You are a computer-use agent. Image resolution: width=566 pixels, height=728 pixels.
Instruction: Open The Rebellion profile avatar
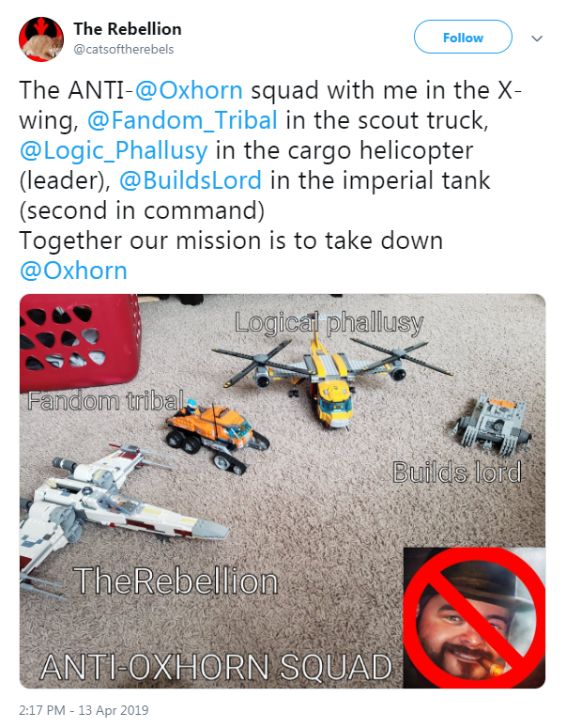click(x=41, y=39)
